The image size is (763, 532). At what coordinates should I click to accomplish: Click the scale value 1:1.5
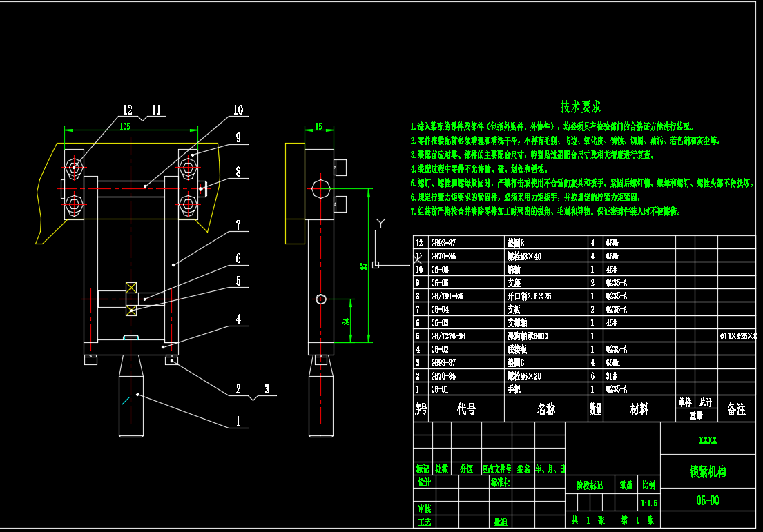(x=648, y=504)
